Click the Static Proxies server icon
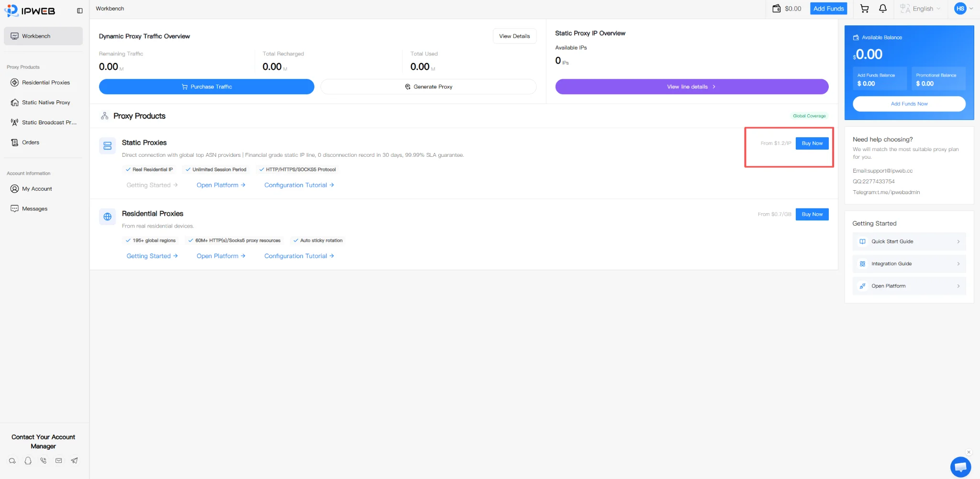Viewport: 980px width, 479px height. 108,146
